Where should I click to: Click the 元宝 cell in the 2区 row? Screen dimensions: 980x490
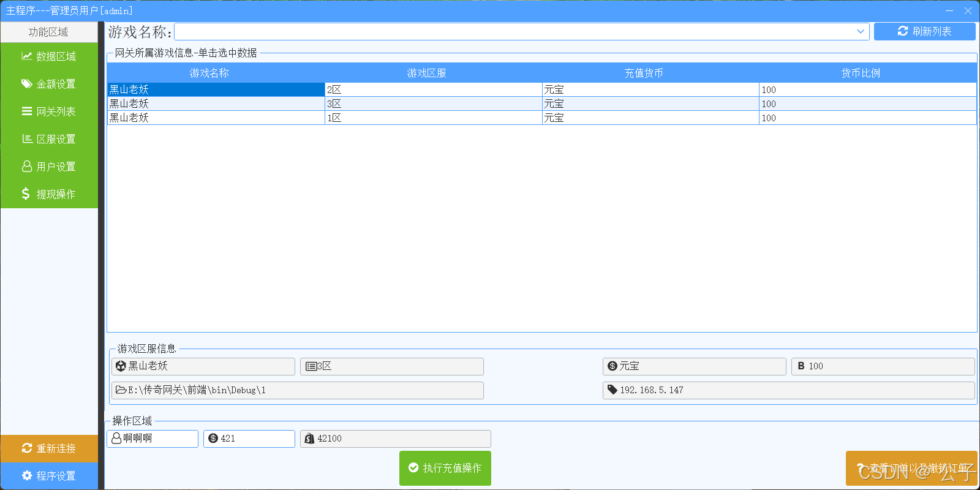point(651,89)
